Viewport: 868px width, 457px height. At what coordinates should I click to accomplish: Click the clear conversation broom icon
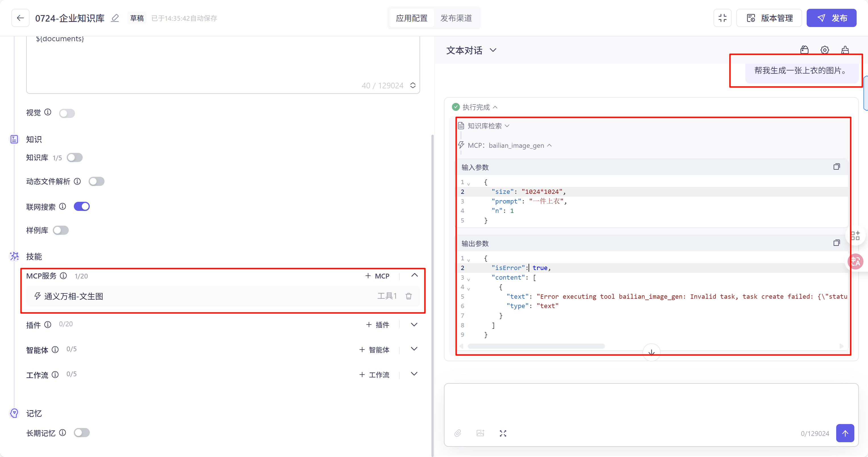pyautogui.click(x=845, y=50)
